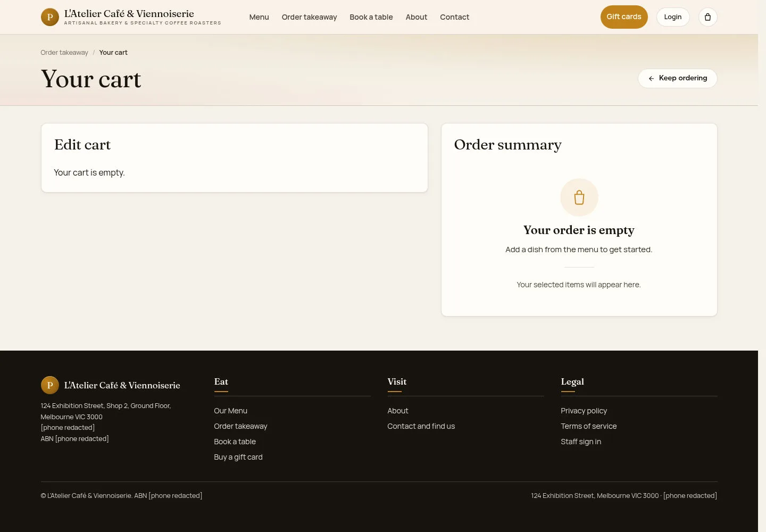Open Contact in the top navigation
Image resolution: width=766 pixels, height=532 pixels.
point(454,17)
